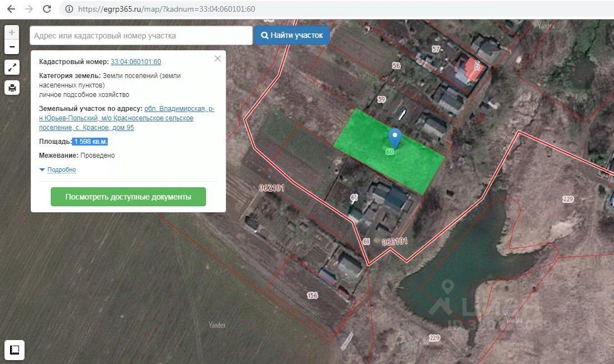Toggle fullscreen map view
The height and width of the screenshot is (364, 614).
[12, 67]
